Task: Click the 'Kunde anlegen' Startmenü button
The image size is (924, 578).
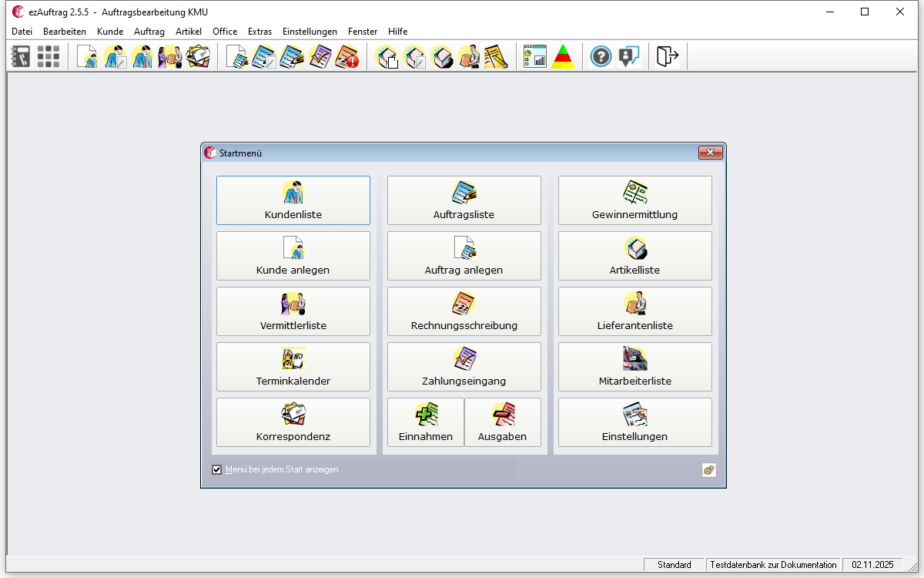Action: click(293, 256)
